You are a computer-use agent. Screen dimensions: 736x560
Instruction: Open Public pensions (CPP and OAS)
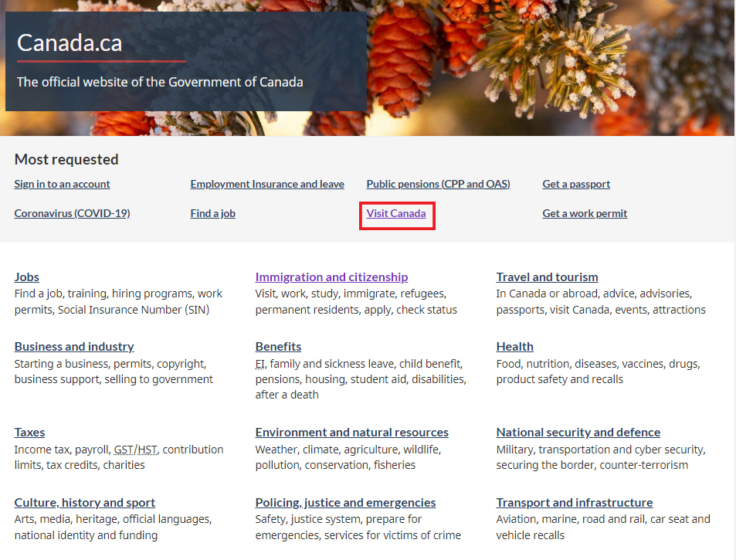[x=438, y=184]
